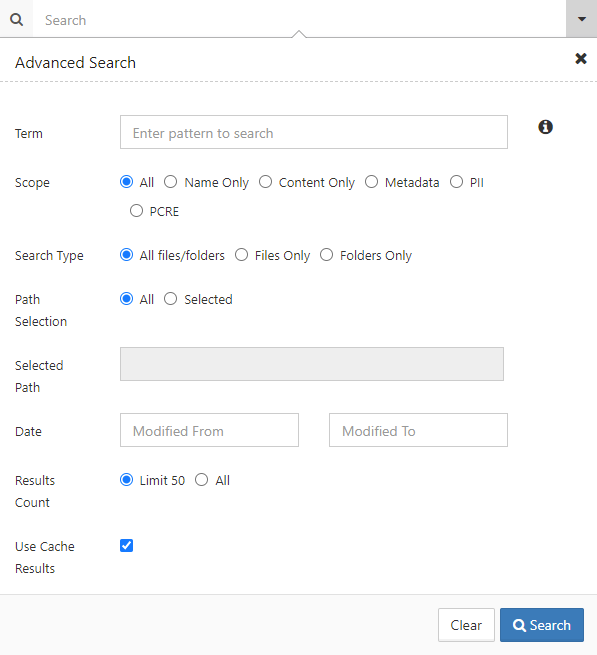The width and height of the screenshot is (597, 655).
Task: Set Results Count to All
Action: click(201, 480)
